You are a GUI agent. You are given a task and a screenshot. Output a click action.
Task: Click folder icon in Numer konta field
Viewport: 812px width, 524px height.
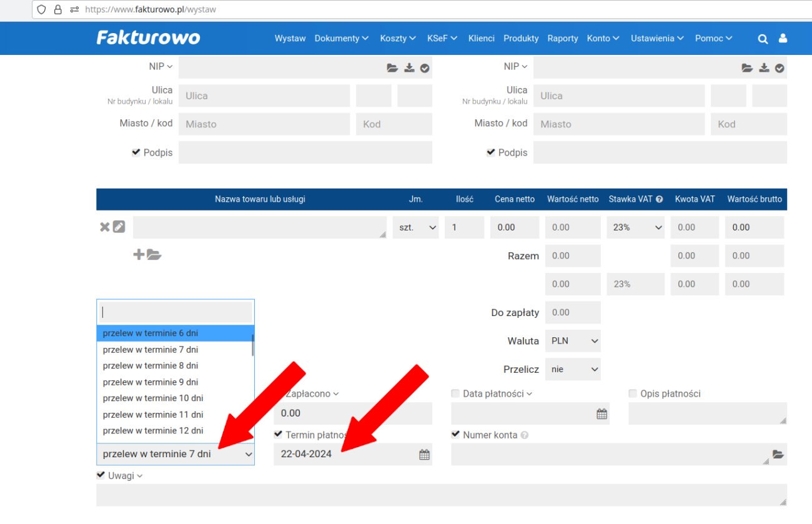tap(778, 454)
